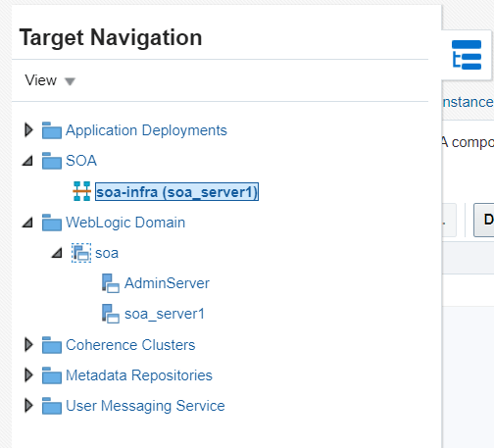The width and height of the screenshot is (494, 448).
Task: Click the WebLogic Domain folder icon
Action: (52, 223)
